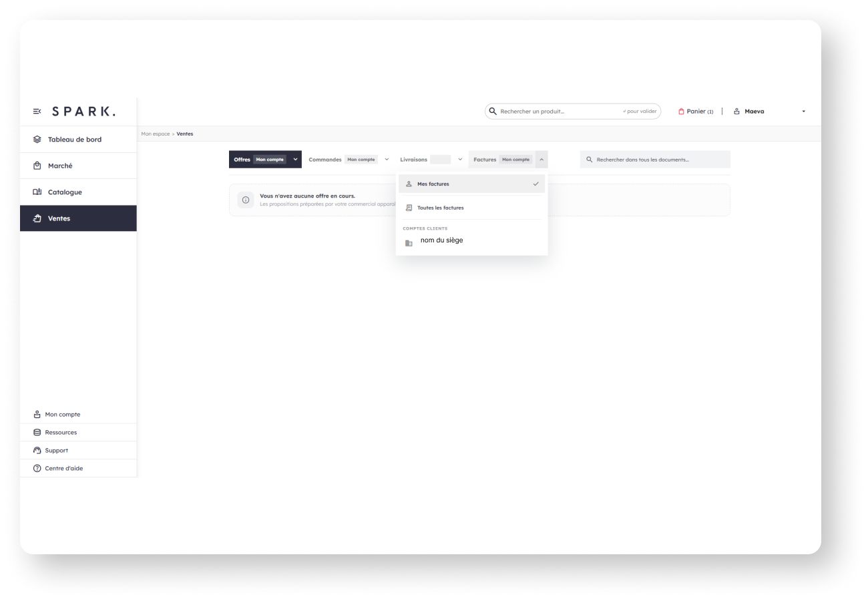The image size is (868, 601).
Task: Select Ventes in the sidebar
Action: click(x=78, y=218)
